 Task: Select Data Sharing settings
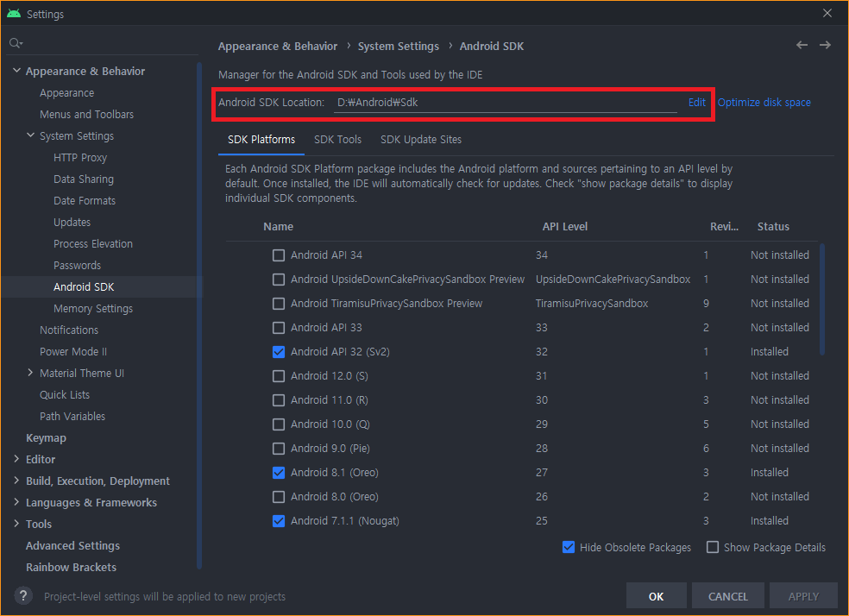[x=84, y=179]
